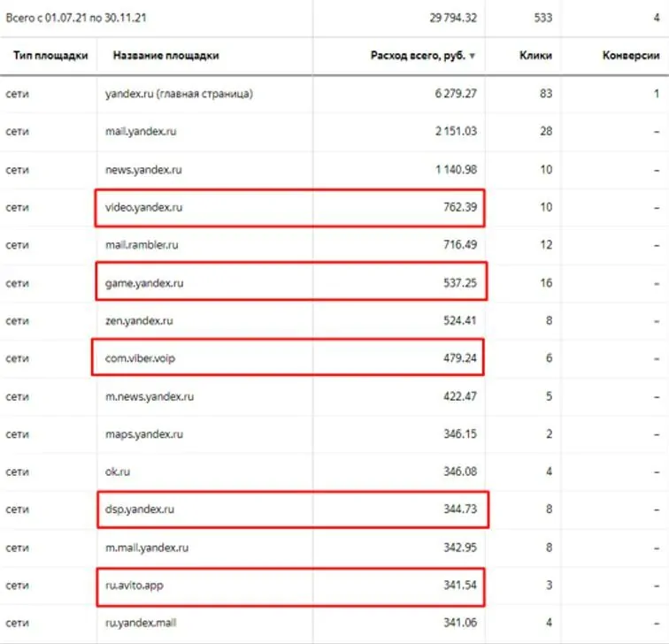
Task: Select the ru.yandex.mail site name
Action: point(141,623)
